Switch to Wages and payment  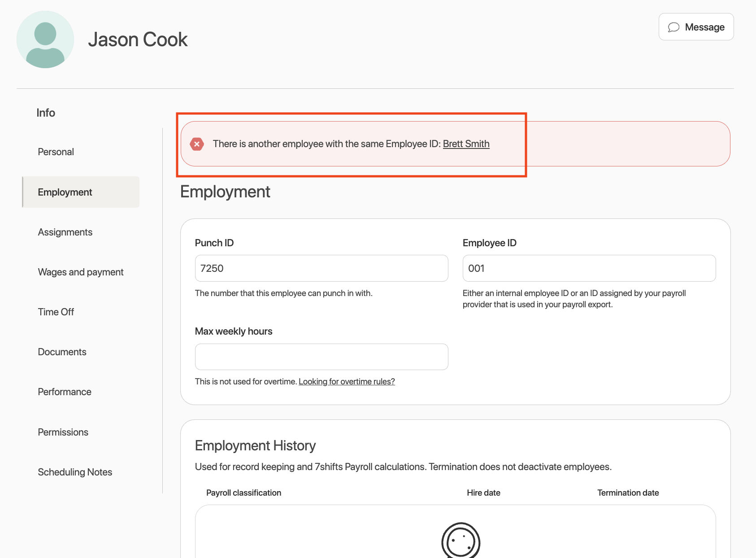pos(81,272)
